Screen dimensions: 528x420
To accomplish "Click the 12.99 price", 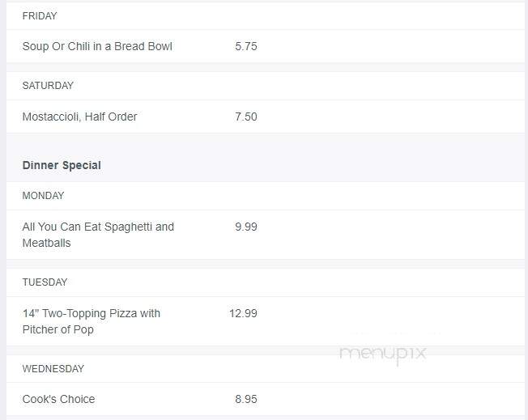I will click(x=243, y=313).
